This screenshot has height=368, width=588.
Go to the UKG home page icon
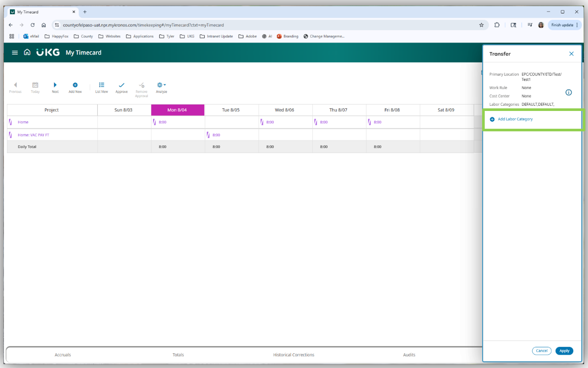pos(27,52)
